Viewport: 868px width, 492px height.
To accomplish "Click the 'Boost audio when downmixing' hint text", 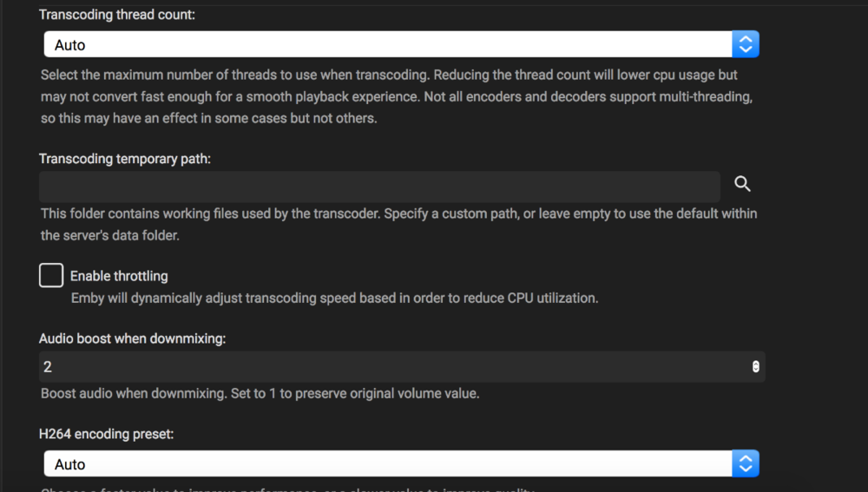I will (260, 393).
